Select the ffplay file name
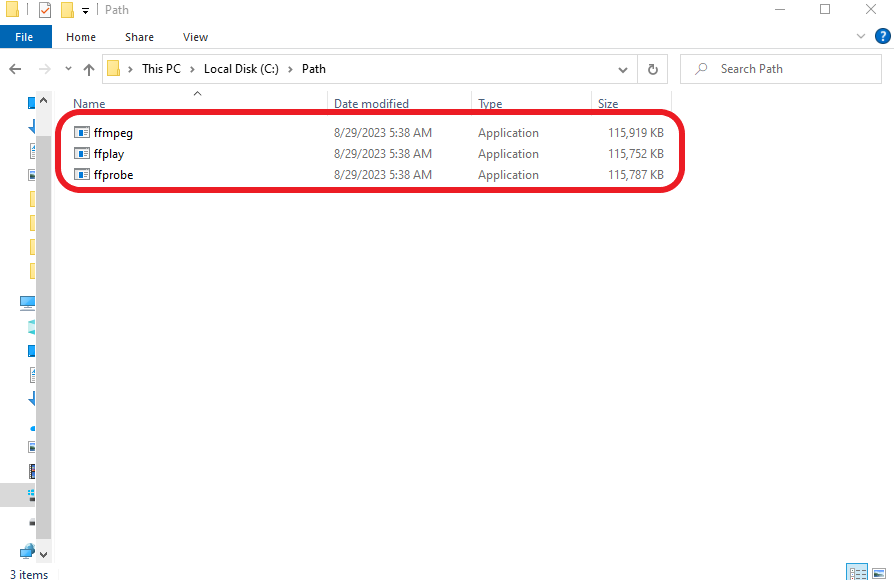 click(x=109, y=154)
